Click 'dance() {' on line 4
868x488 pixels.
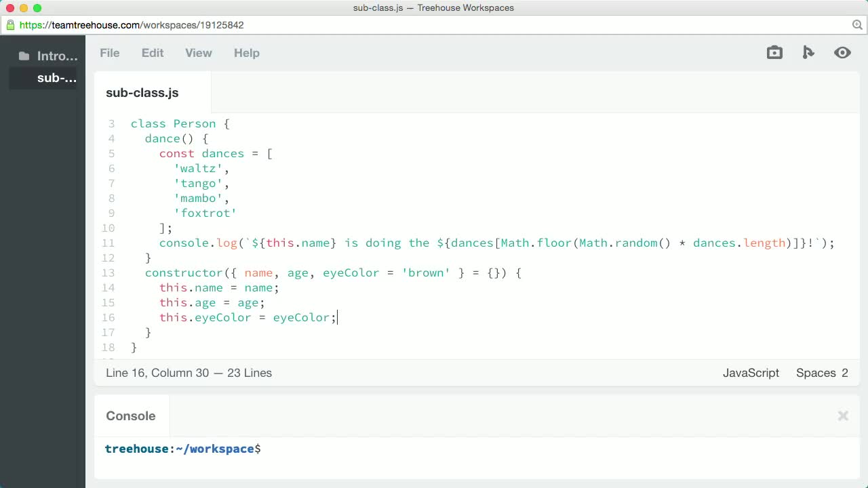tap(176, 139)
